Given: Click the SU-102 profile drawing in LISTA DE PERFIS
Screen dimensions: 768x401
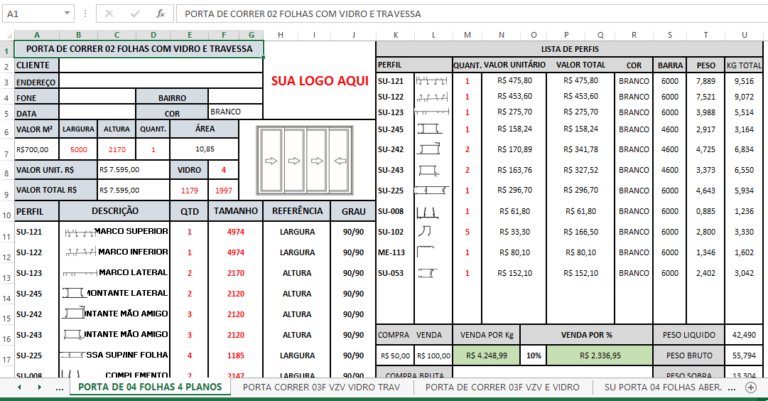Looking at the screenshot, I should pyautogui.click(x=424, y=231).
